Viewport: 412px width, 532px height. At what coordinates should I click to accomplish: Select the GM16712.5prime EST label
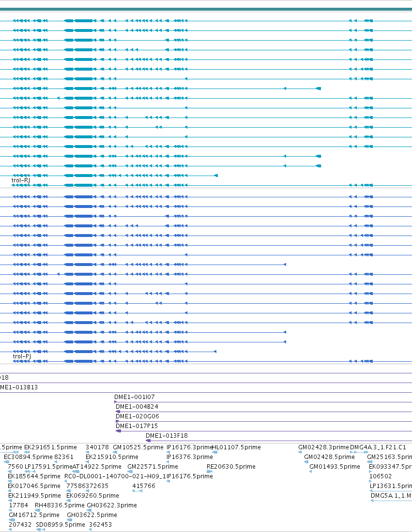34,515
